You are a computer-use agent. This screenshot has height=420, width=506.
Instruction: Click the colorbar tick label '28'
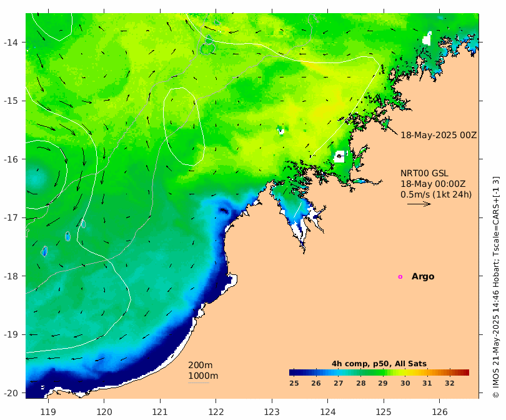pos(361,383)
